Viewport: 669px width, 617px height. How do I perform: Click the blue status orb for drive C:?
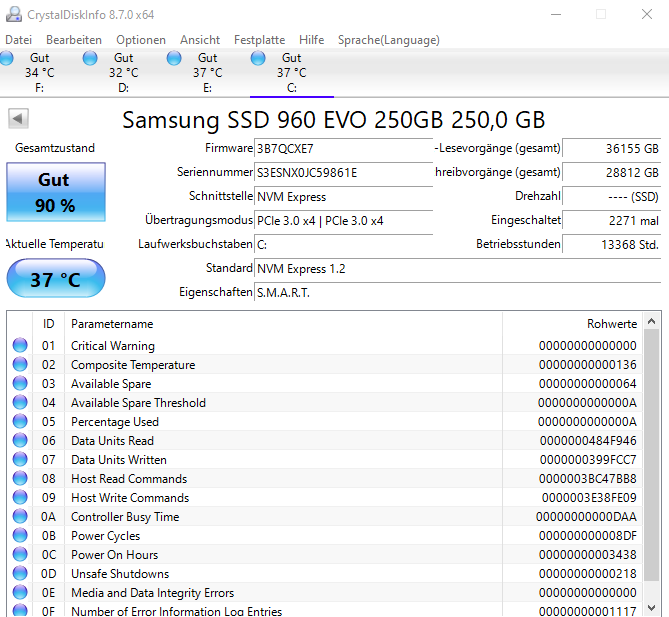(258, 58)
